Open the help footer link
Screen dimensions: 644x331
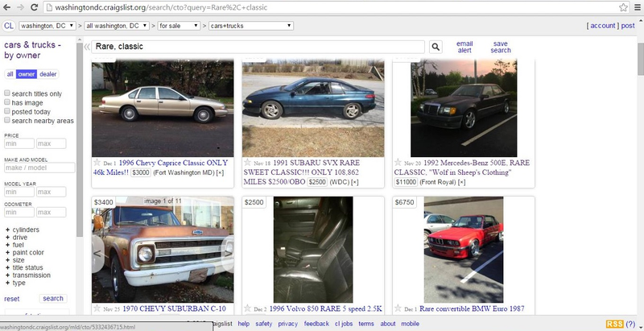(x=244, y=324)
